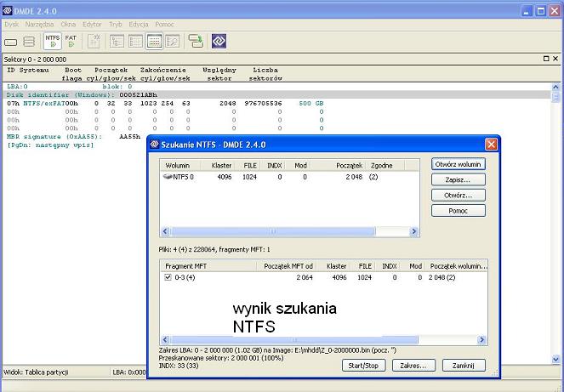Start FAT search from toolbar

point(71,42)
